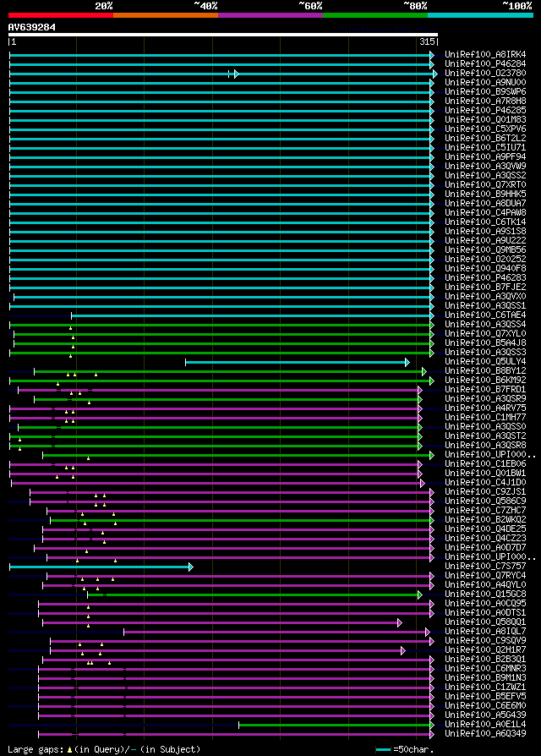The height and width of the screenshot is (756, 541).
Task: Click the purple arrowhead of the Q58QQ1 alignment
Action: tap(400, 623)
